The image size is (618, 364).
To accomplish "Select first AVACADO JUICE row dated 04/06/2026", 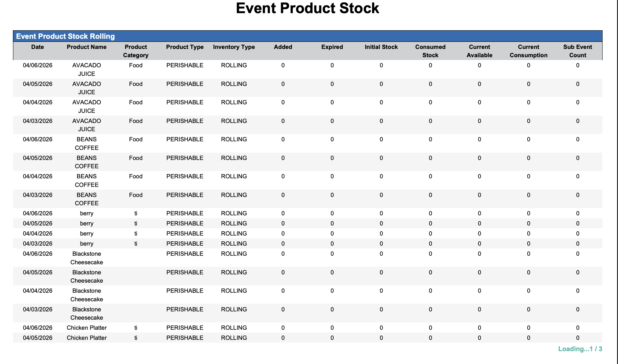I will click(87, 69).
